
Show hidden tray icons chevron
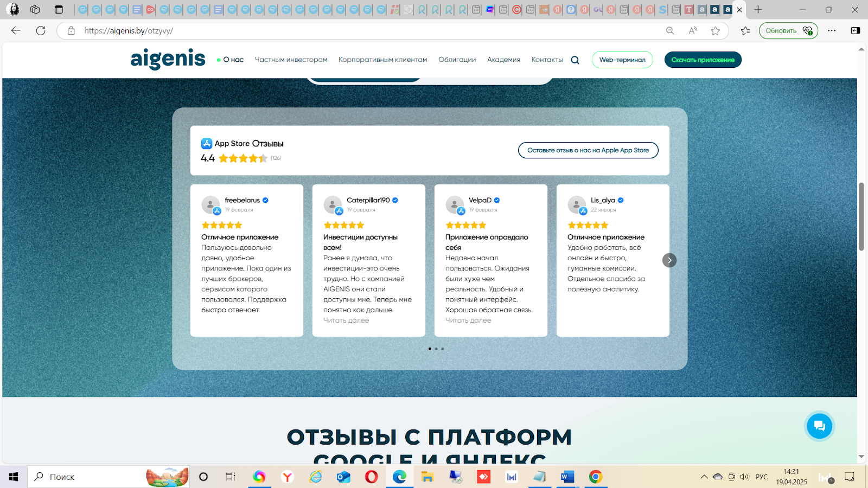704,477
